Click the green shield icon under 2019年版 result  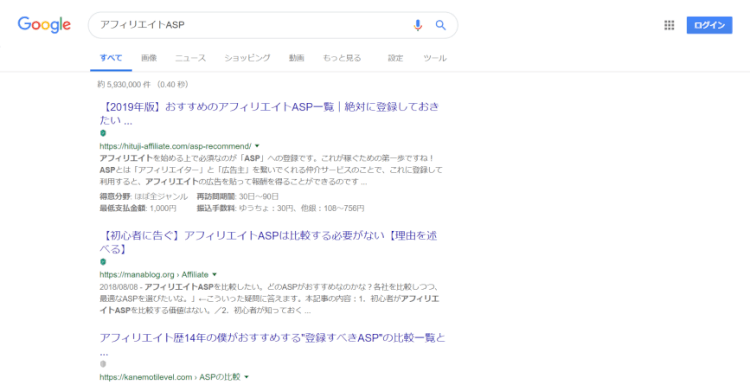[x=103, y=133]
